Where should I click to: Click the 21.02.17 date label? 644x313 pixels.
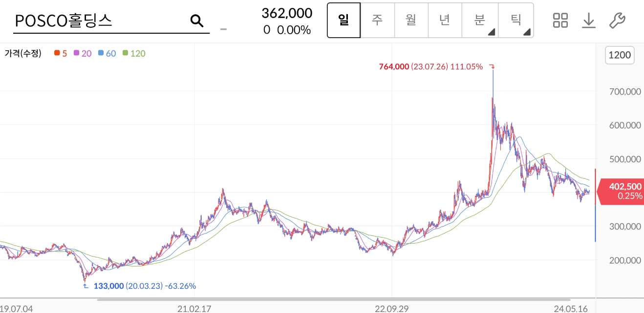click(194, 309)
